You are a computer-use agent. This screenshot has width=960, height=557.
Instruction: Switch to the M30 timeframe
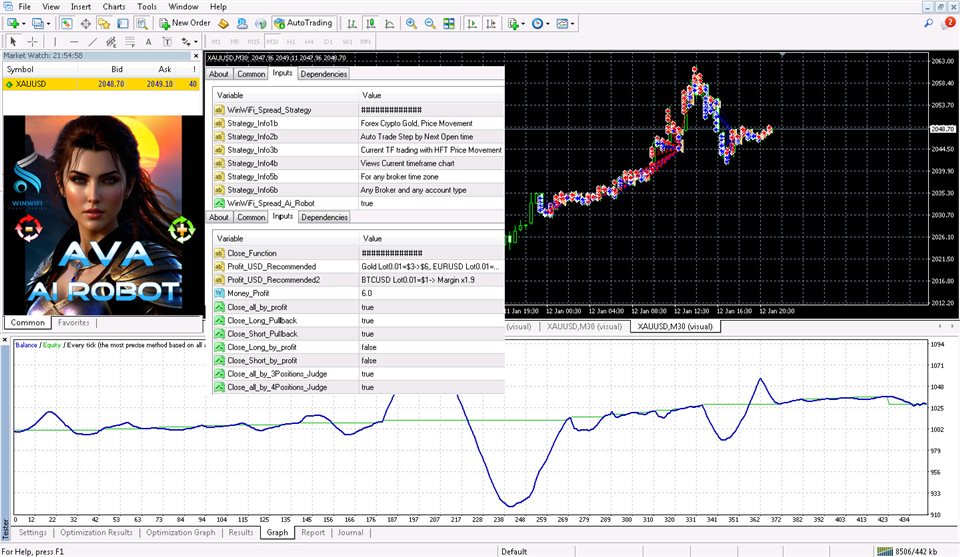(272, 42)
